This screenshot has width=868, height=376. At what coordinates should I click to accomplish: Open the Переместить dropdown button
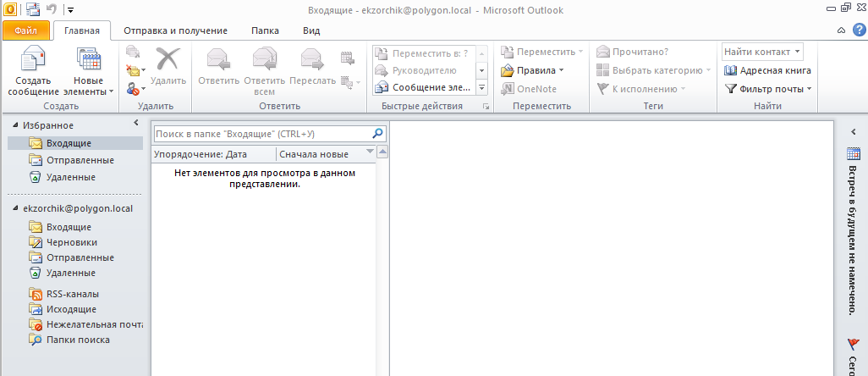[x=542, y=52]
